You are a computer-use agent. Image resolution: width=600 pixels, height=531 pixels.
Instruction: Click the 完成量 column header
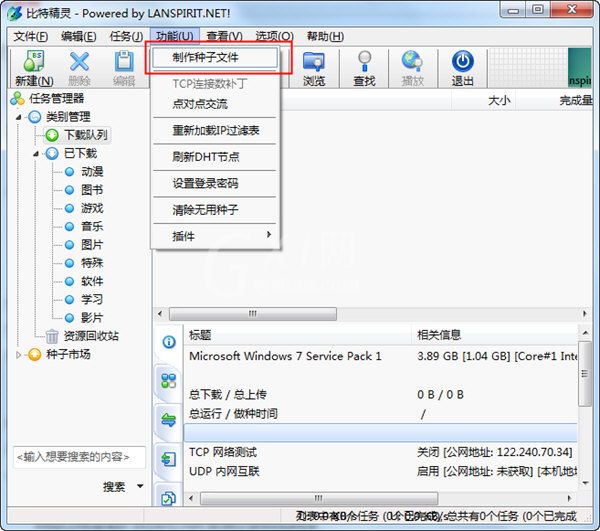pos(555,101)
